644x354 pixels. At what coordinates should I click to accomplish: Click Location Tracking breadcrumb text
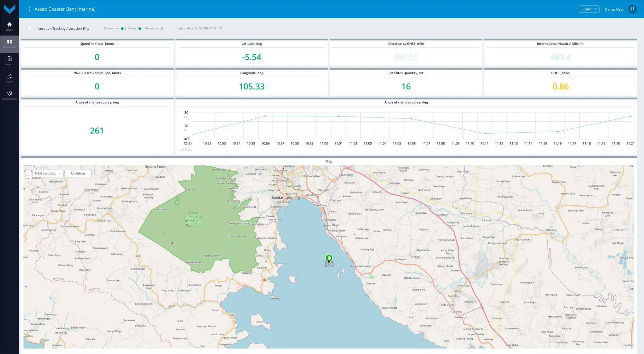point(52,29)
